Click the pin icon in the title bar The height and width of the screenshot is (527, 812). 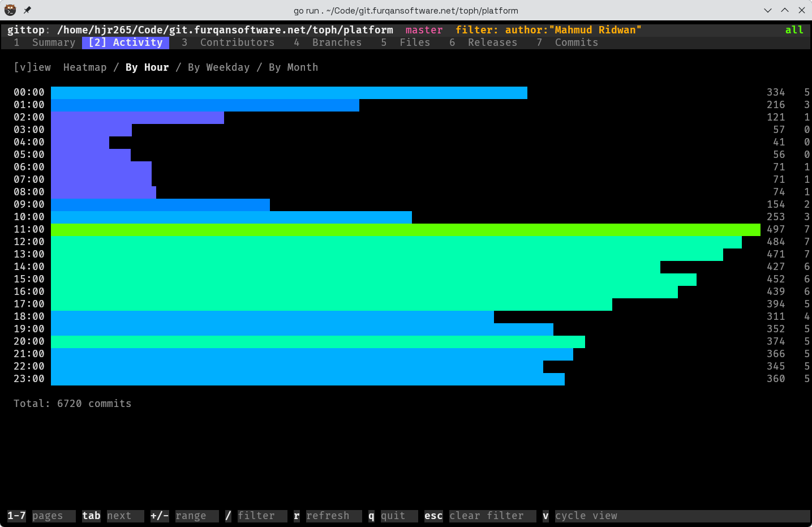pyautogui.click(x=26, y=10)
